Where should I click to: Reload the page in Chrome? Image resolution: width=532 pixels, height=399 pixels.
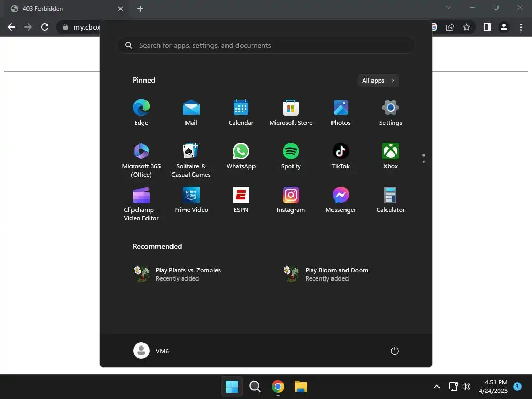45,27
